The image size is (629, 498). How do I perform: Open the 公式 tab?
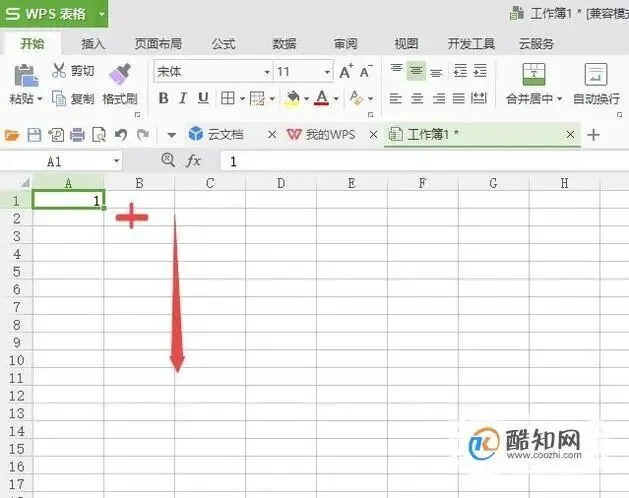tap(223, 43)
